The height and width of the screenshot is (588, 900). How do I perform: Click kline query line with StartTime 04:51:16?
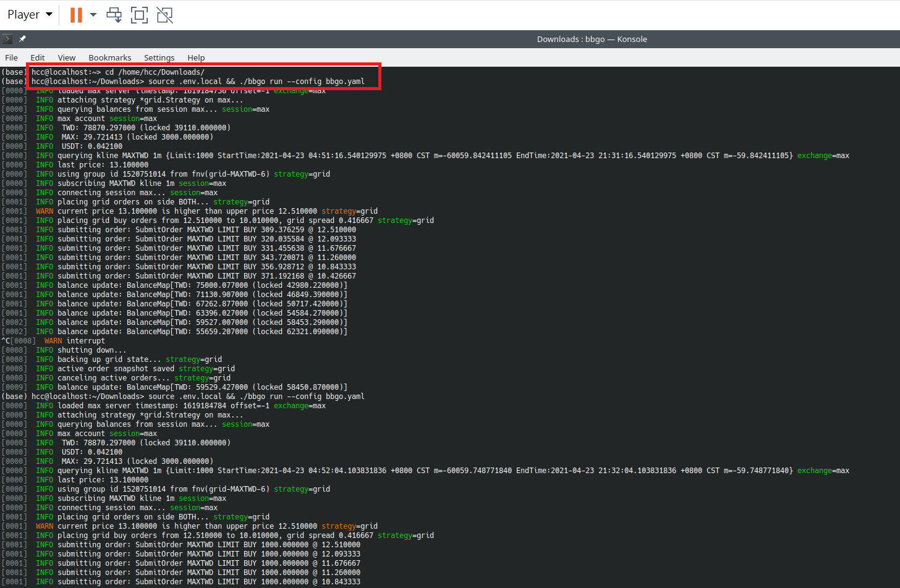425,156
